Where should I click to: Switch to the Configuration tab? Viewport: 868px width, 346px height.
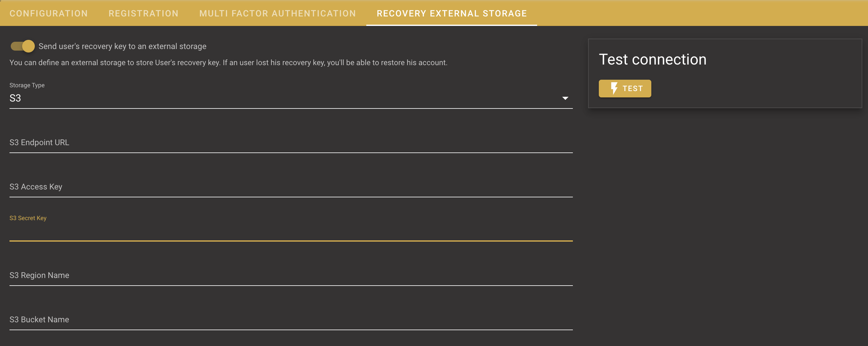click(48, 14)
